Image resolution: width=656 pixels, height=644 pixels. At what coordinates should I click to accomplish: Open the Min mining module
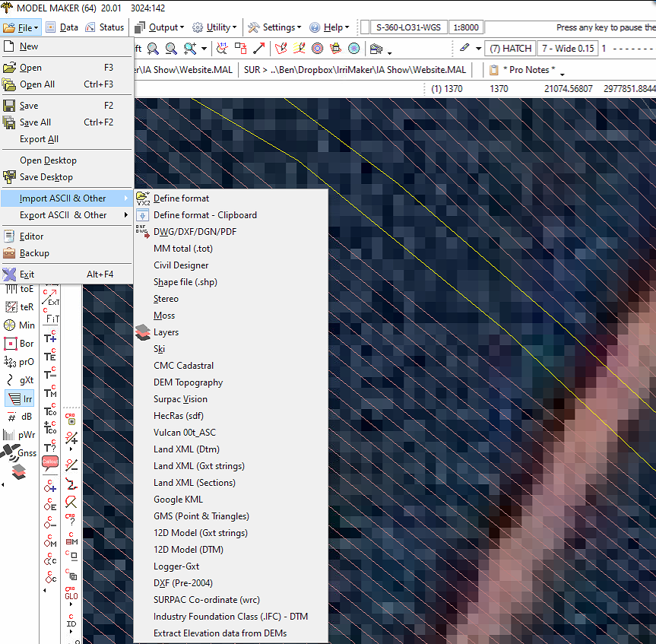(x=19, y=325)
